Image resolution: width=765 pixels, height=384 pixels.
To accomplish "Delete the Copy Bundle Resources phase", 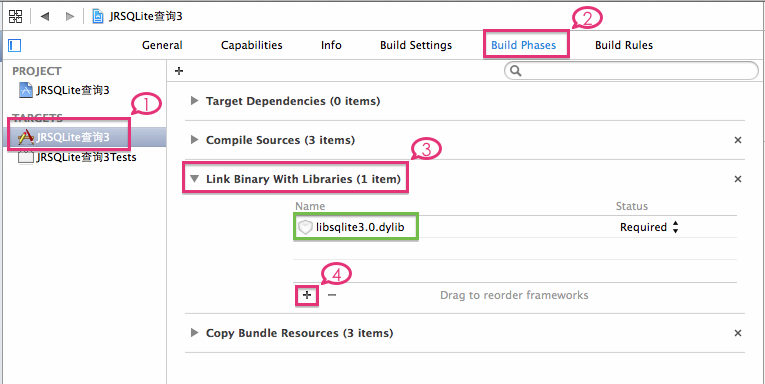I will click(738, 333).
